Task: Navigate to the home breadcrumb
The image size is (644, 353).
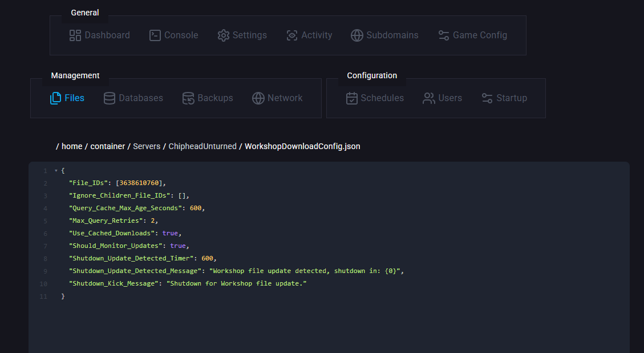Action: click(72, 146)
